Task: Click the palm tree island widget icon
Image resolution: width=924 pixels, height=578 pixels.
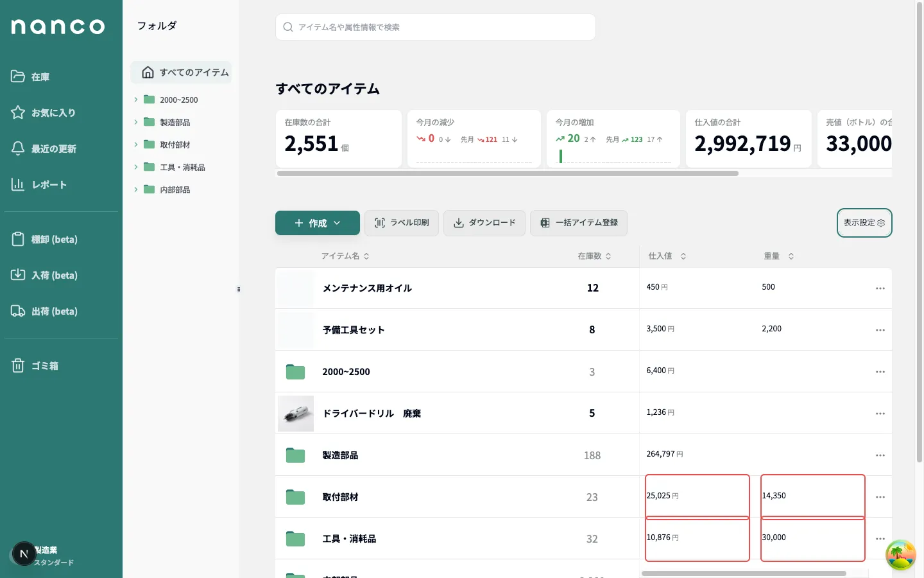Action: (901, 555)
